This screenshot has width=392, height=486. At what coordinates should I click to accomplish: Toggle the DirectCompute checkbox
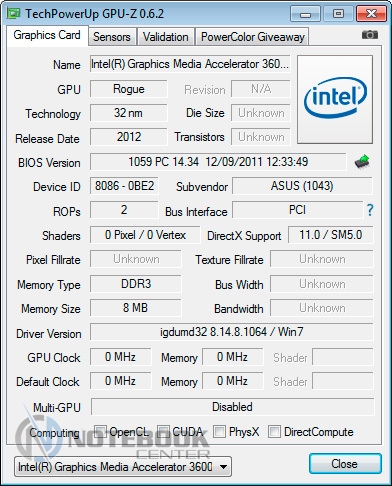click(x=274, y=431)
